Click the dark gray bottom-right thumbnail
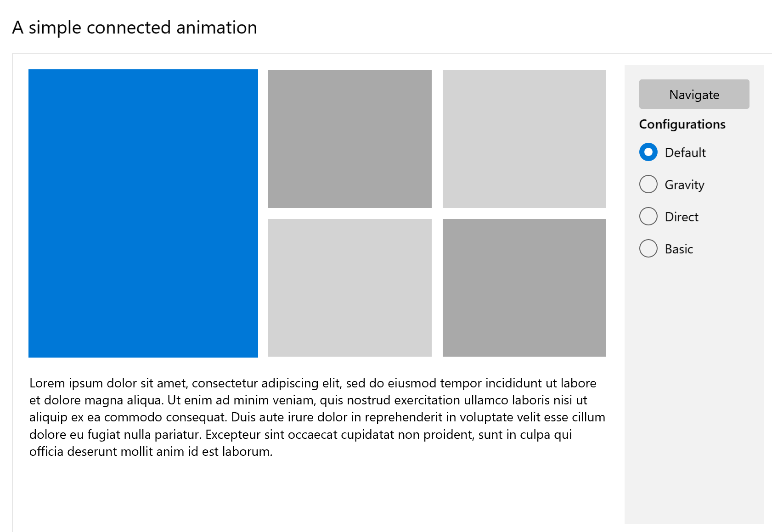 click(x=524, y=288)
